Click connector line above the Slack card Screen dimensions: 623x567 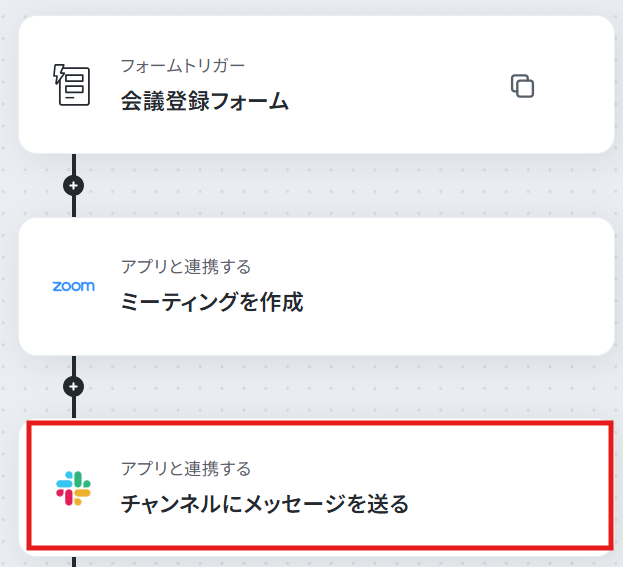pos(74,408)
